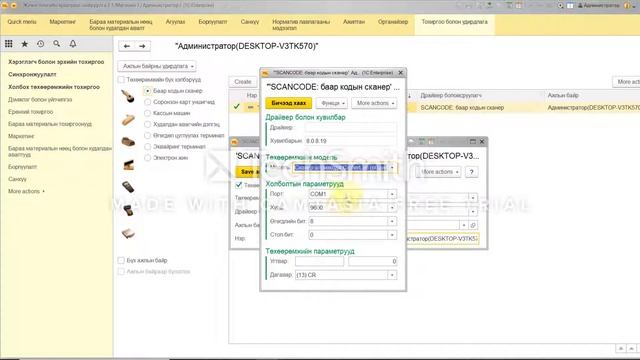Click the Драйвер input field
The width and height of the screenshot is (640, 360).
tap(351, 127)
